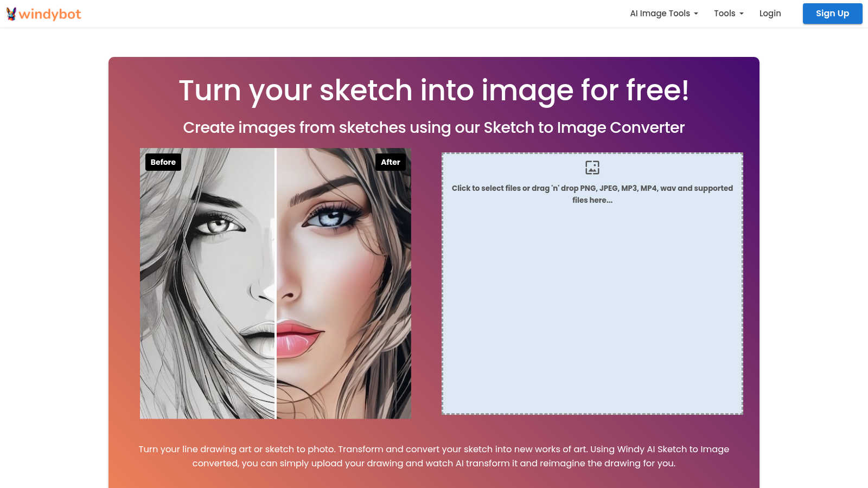
Task: Open AI Image Tools chevron in navbar
Action: pos(696,13)
